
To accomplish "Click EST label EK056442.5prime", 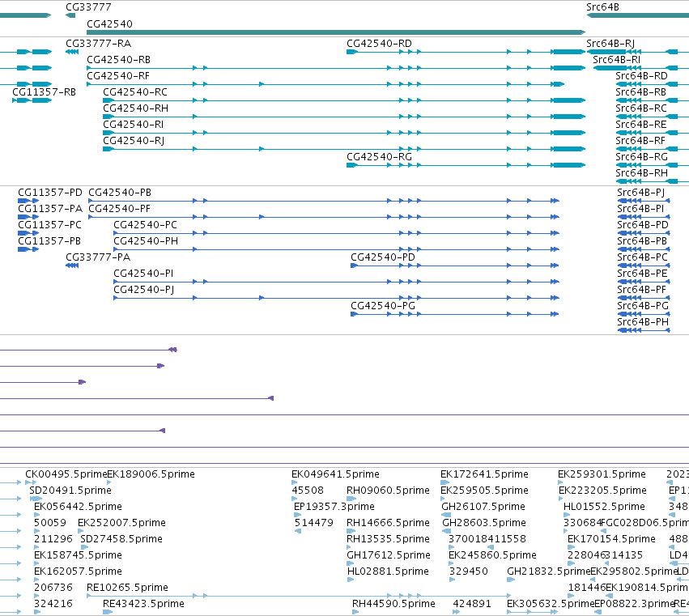I will [x=78, y=507].
